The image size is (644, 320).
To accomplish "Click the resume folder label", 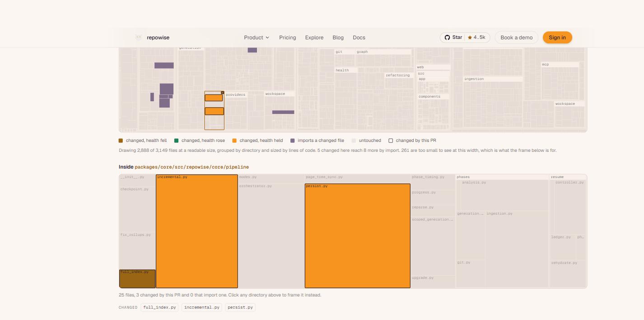I will tap(557, 177).
